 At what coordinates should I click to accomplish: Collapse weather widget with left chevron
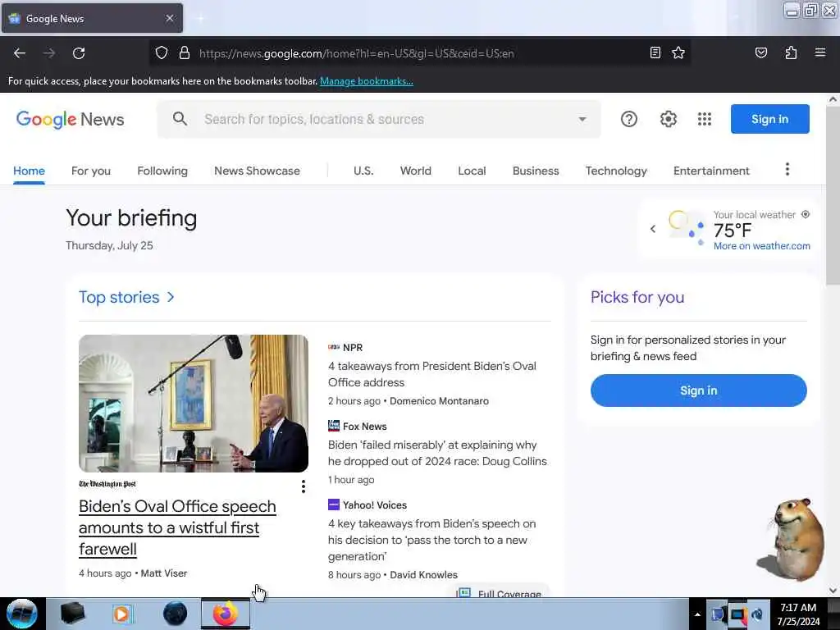pyautogui.click(x=652, y=230)
